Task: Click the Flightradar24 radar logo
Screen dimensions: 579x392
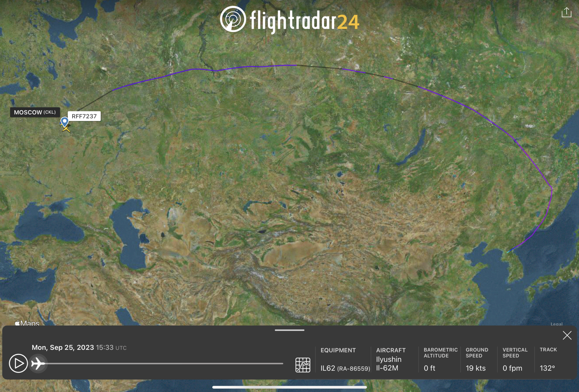Action: [233, 19]
